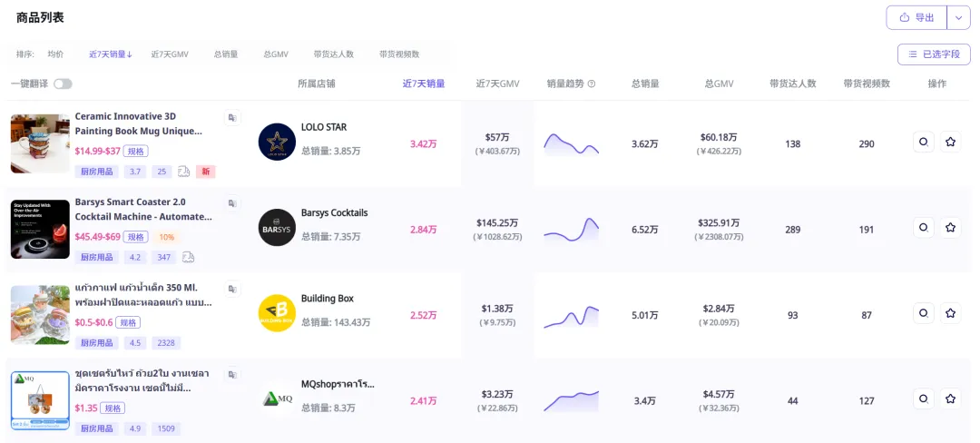Click the 厨房用品 tag on the Ceramic Mug
Screen dimensions: 980x443
click(97, 172)
